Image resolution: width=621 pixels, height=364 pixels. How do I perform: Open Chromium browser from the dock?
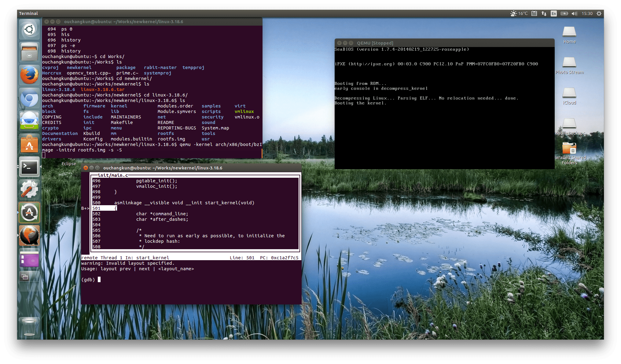pos(29,98)
